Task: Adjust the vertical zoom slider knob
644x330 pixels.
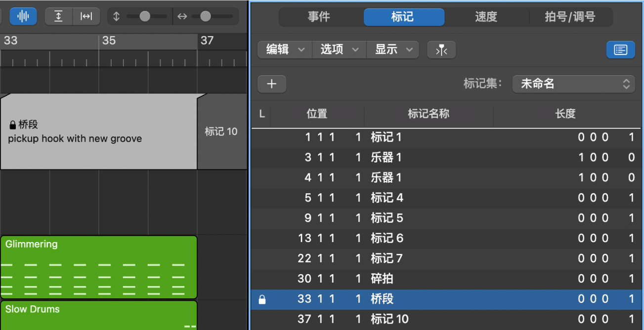Action: click(145, 16)
